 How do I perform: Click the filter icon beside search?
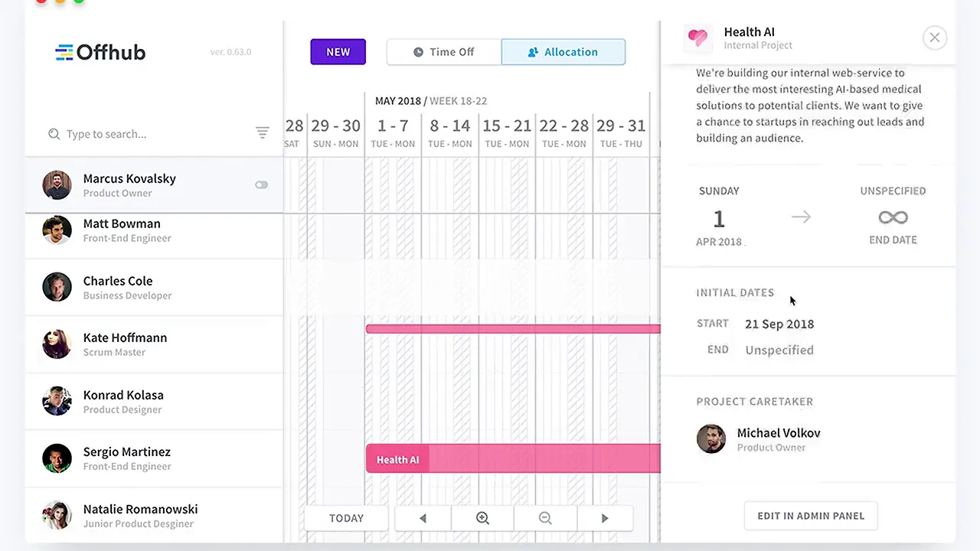(x=262, y=133)
